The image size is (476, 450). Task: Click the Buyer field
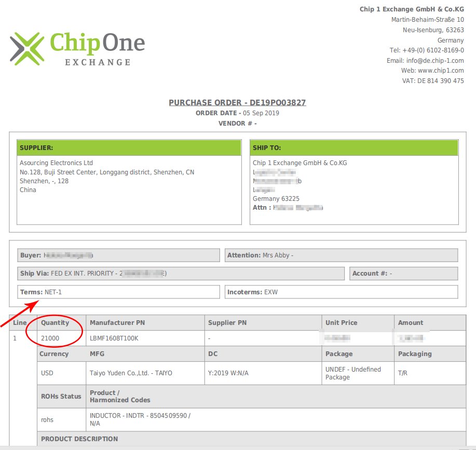[x=118, y=255]
